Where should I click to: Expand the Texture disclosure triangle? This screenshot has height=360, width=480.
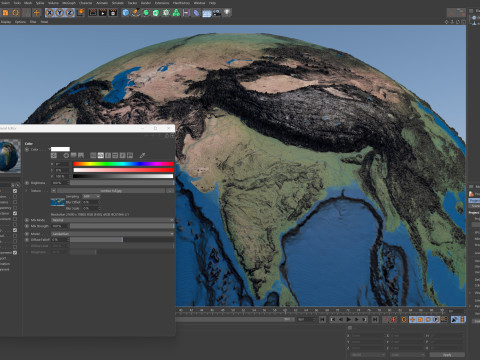[x=27, y=191]
